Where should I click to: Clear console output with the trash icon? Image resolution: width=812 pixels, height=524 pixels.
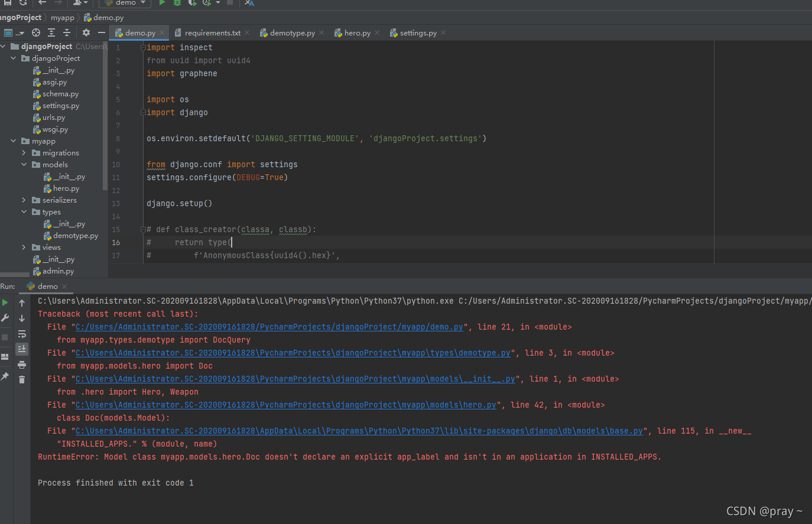tap(22, 379)
